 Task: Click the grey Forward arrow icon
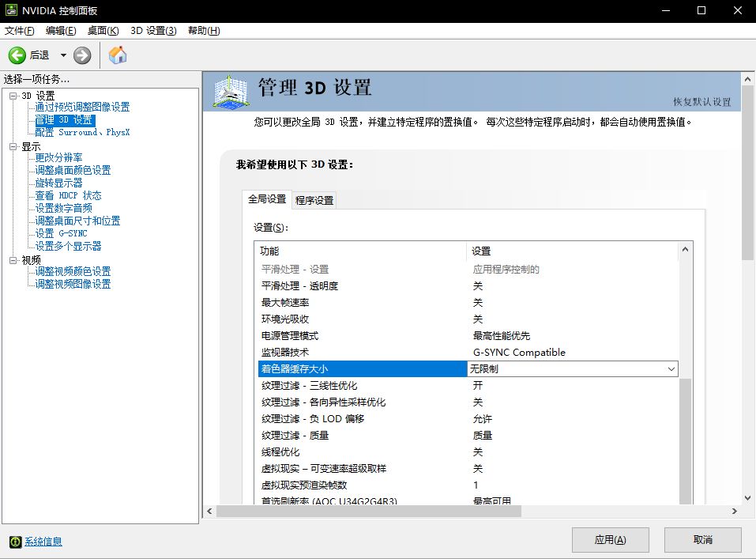coord(82,55)
